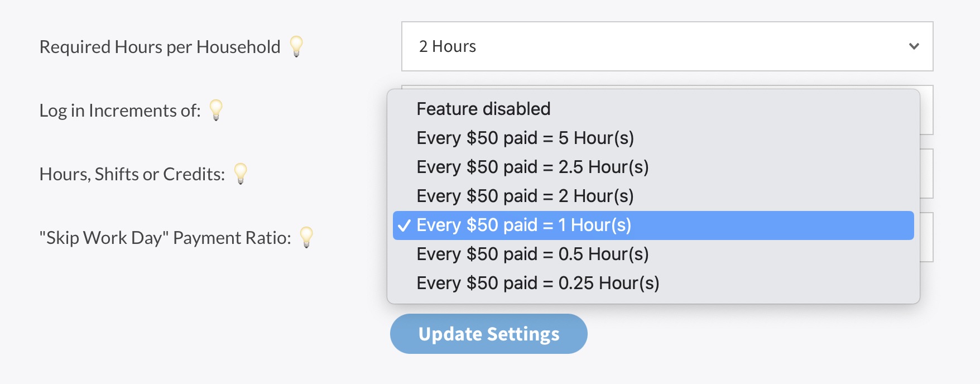Pick Every $50 paid = 0.5 Hour(s)
This screenshot has width=980, height=384.
pyautogui.click(x=532, y=254)
